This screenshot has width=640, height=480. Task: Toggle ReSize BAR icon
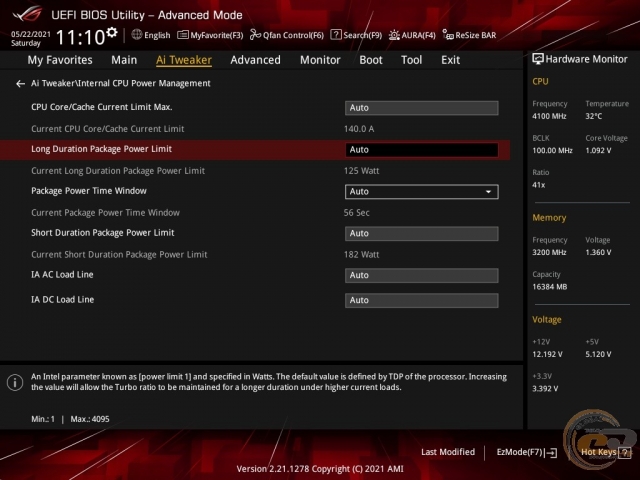448,35
